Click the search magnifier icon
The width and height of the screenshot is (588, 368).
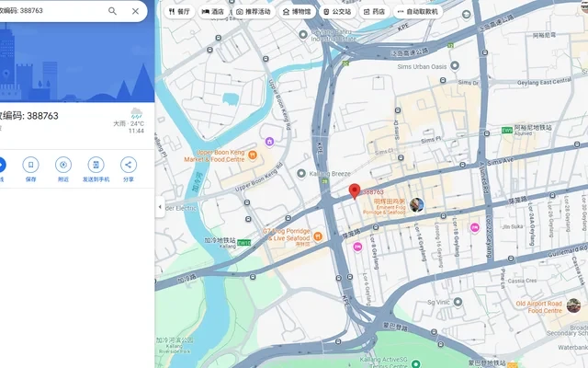pos(112,11)
